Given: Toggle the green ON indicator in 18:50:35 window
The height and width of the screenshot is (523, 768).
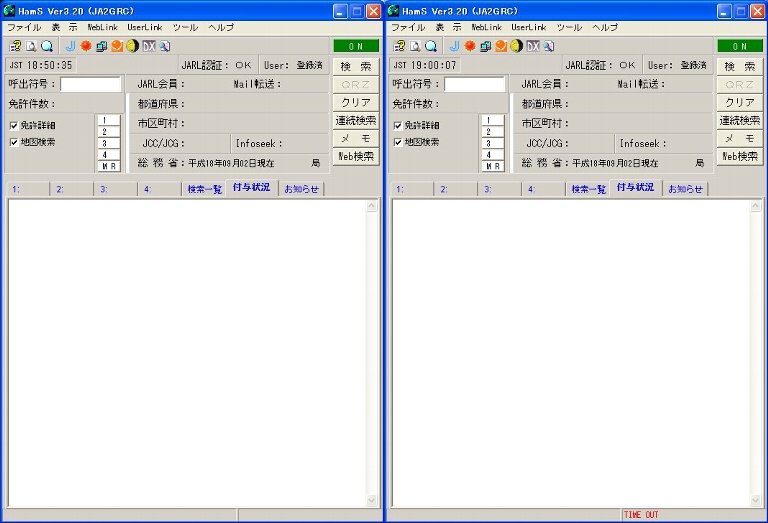Looking at the screenshot, I should pos(356,46).
